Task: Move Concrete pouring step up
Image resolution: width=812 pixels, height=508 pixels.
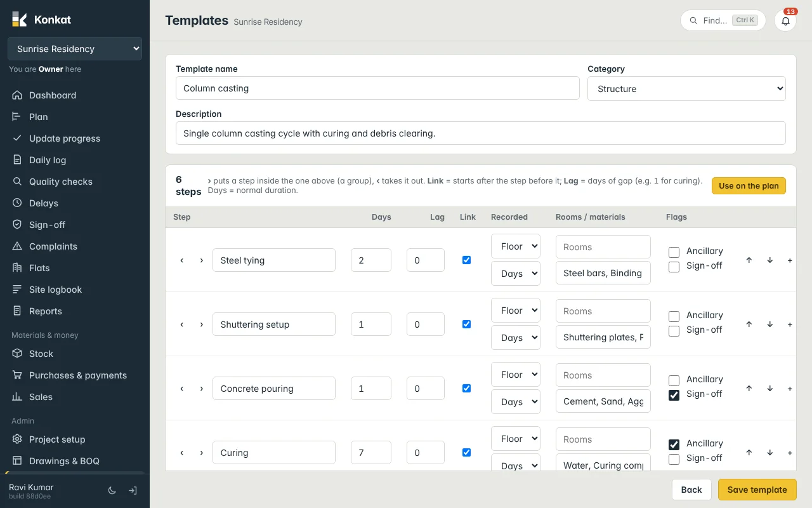Action: (x=749, y=389)
